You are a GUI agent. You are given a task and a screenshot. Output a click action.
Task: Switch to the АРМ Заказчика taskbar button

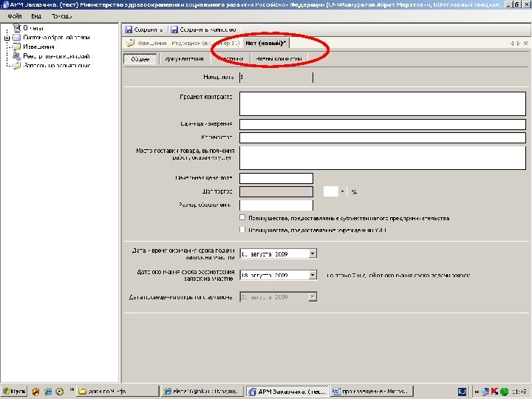coord(287,392)
